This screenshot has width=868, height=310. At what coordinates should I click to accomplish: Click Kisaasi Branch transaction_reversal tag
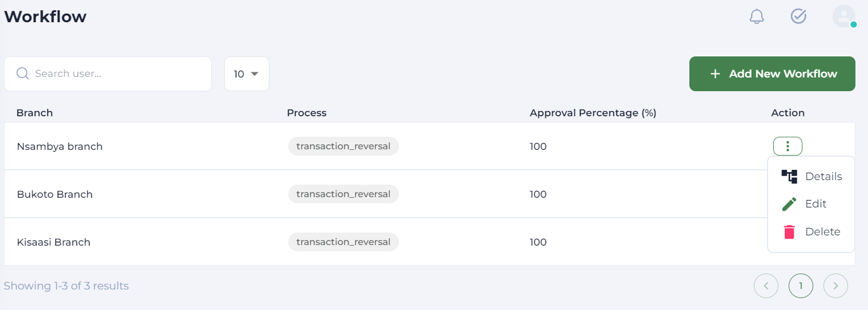coord(343,242)
